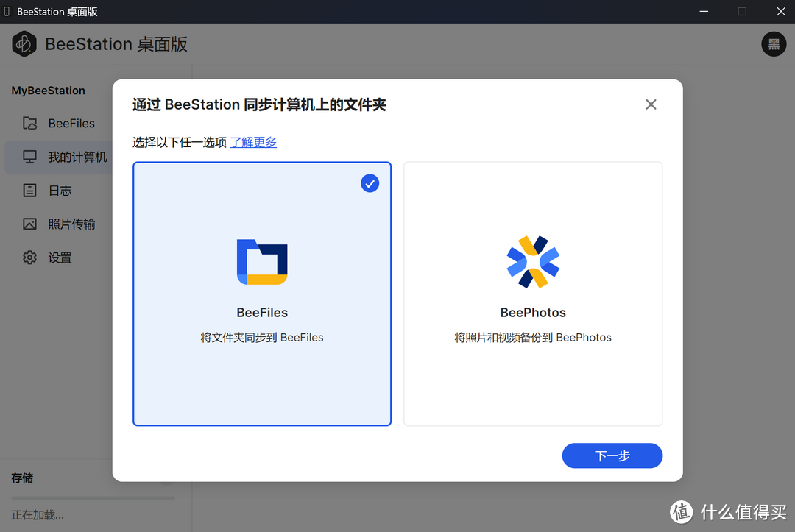Screen dimensions: 795x532
Task: Toggle the dark theme button 黑
Action: (x=774, y=44)
